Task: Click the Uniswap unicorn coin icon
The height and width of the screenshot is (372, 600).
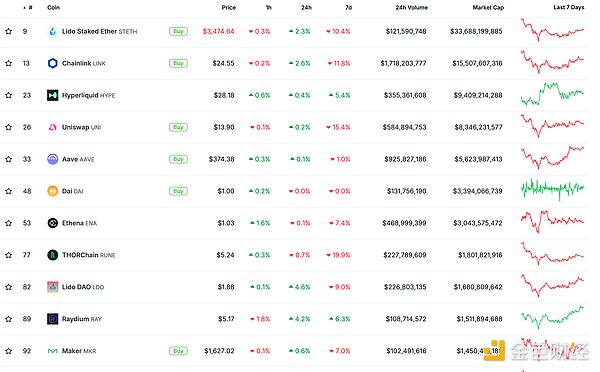Action: [52, 127]
